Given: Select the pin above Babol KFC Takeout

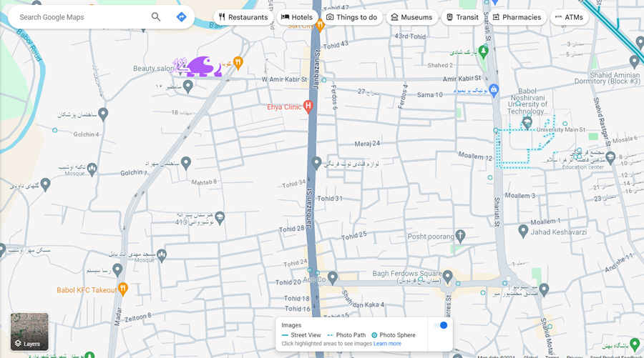Looking at the screenshot, I should click(x=117, y=269).
